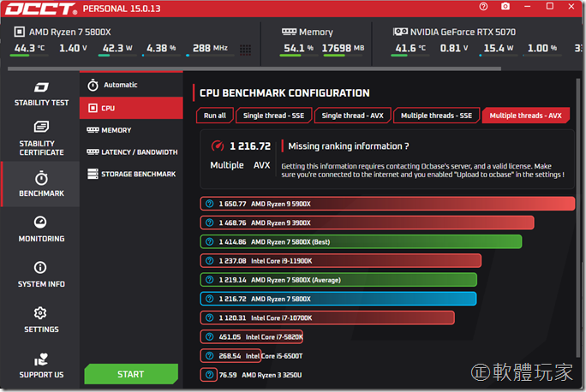Open Stability Test section in sidebar

41,94
